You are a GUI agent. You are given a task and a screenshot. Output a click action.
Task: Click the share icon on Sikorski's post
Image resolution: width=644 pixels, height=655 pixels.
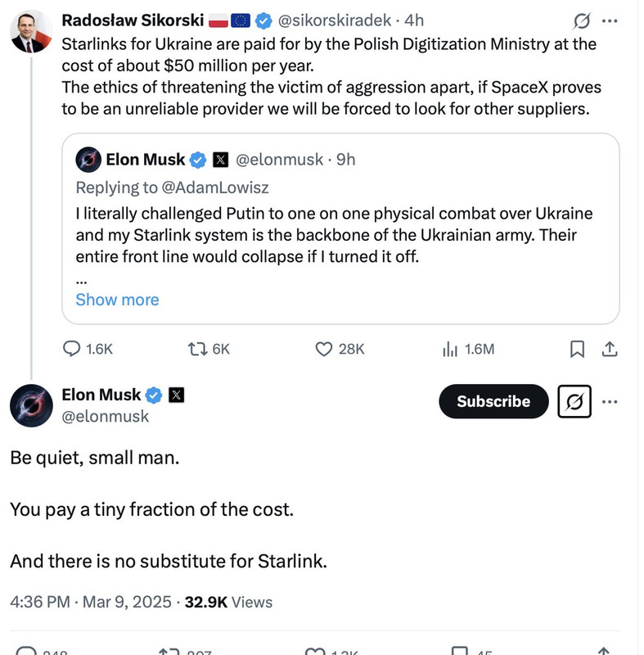pyautogui.click(x=608, y=349)
